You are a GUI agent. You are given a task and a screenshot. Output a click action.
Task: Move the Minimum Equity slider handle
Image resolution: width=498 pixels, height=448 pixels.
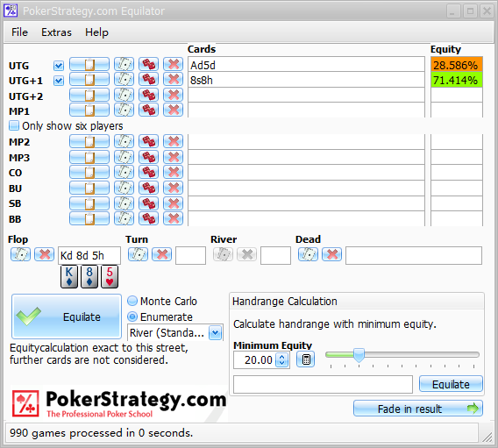point(359,355)
